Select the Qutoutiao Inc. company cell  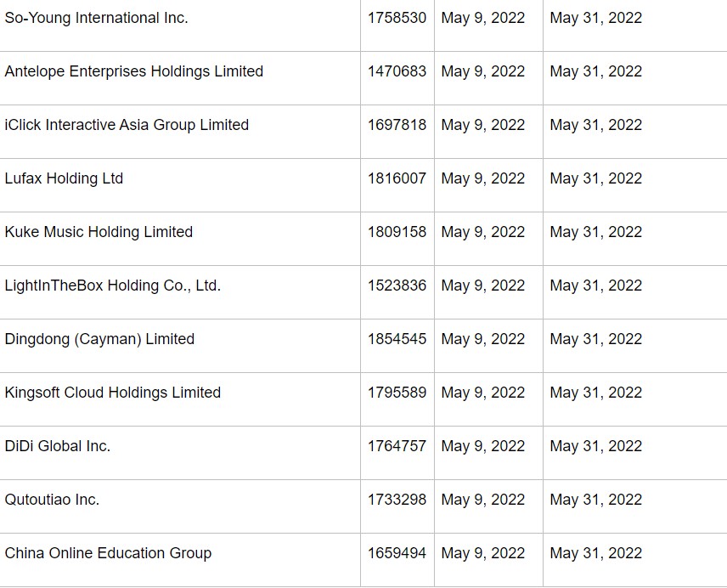(x=52, y=500)
